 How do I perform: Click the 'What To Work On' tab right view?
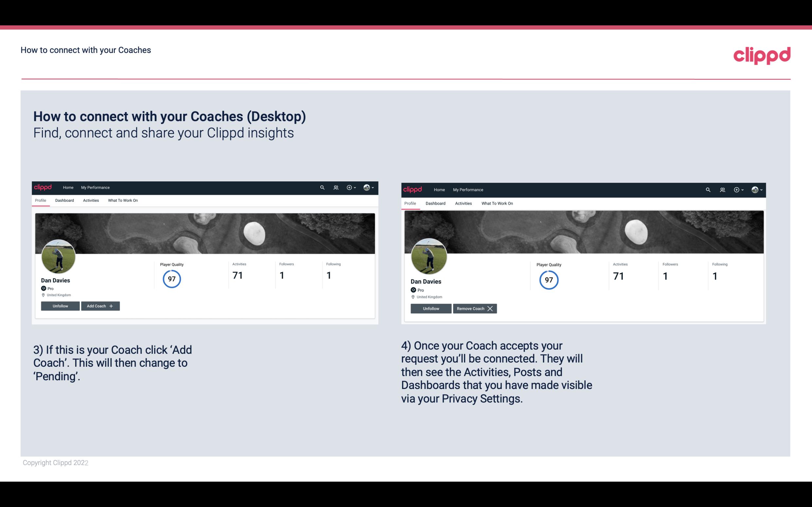[496, 203]
